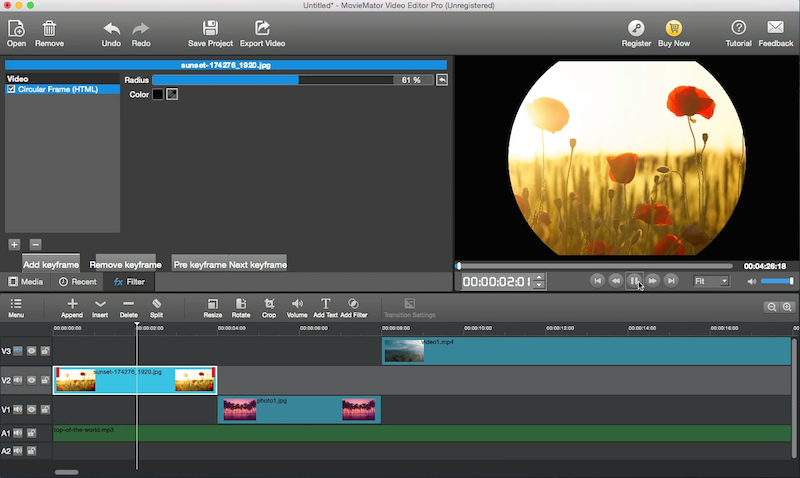Switch to the Media tab
This screenshot has width=800, height=478.
point(25,282)
